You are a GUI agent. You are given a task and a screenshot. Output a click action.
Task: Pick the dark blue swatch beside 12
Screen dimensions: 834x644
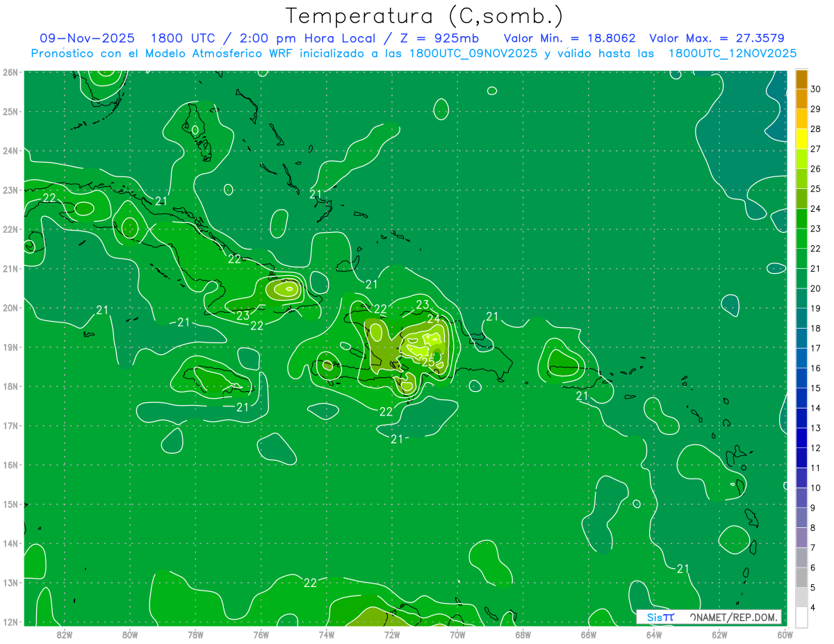coord(801,438)
